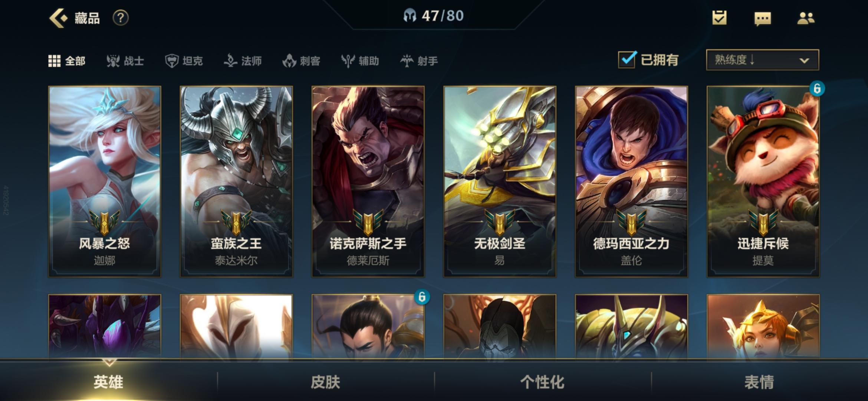
Task: Open the 无极剑圣 易 champion card
Action: pyautogui.click(x=500, y=182)
